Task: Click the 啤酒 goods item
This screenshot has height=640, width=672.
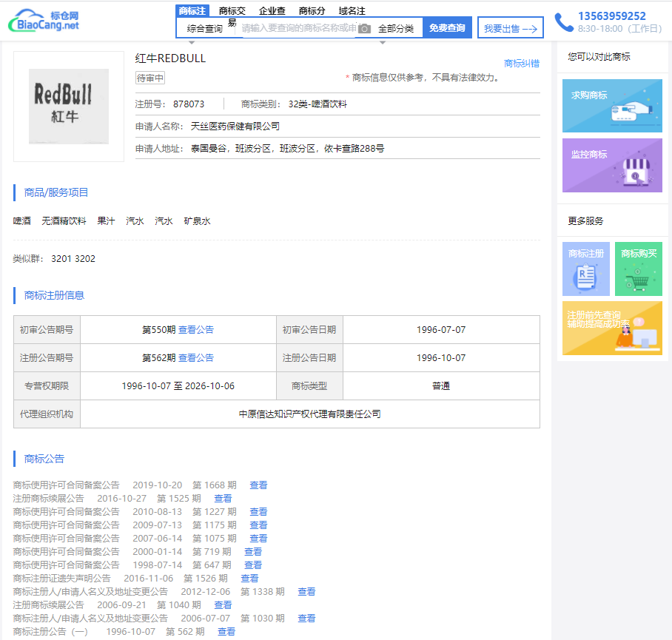Action: [22, 221]
